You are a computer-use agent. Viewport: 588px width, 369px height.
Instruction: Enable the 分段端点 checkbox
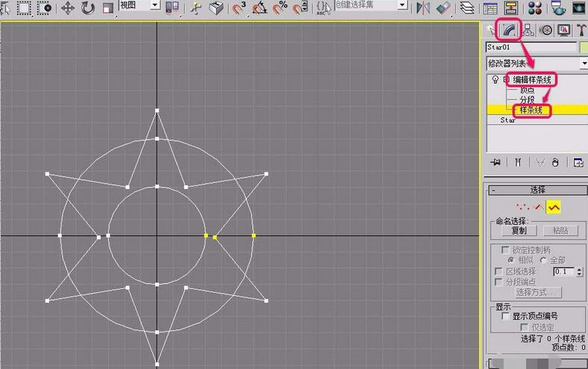[x=498, y=282]
